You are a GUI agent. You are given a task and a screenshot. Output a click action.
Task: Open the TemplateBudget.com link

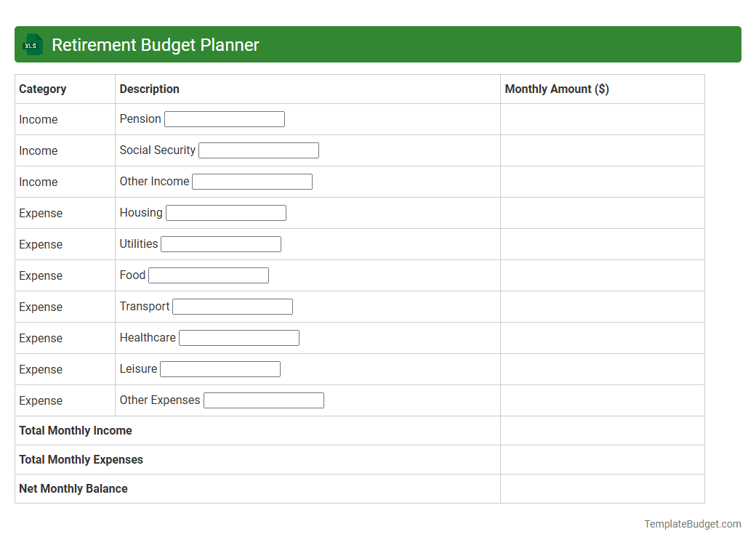(x=692, y=523)
